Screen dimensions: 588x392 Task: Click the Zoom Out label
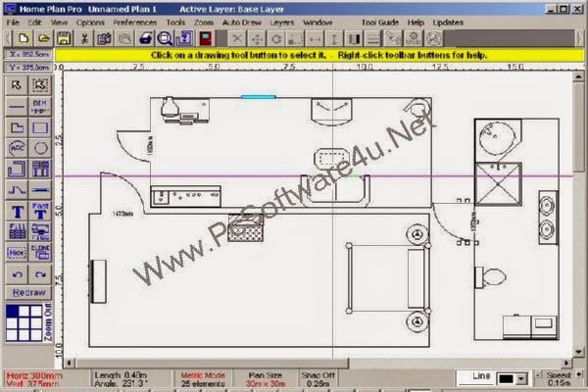tap(48, 321)
